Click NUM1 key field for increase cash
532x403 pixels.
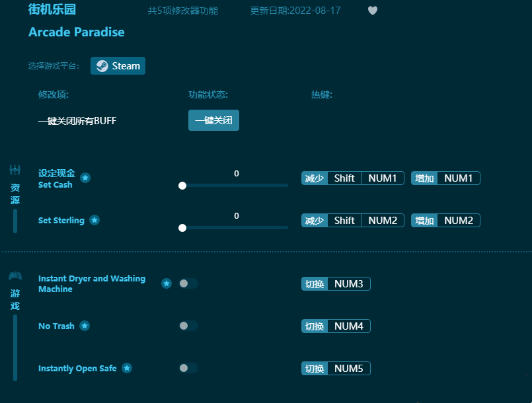(x=459, y=178)
